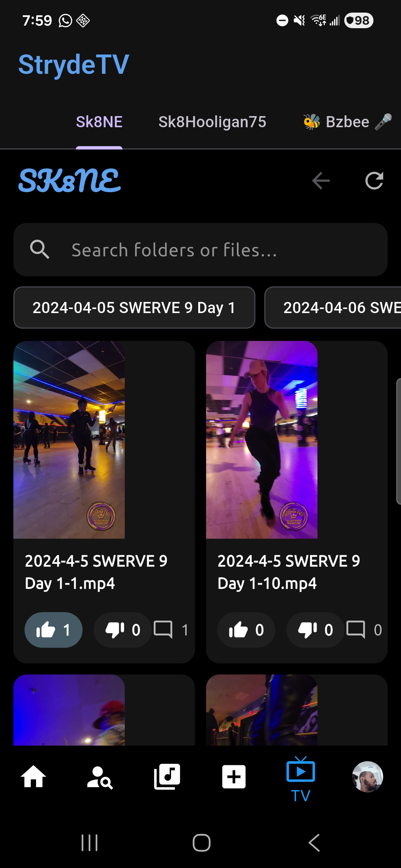The width and height of the screenshot is (401, 868).
Task: Open folder 2024-04-05 SWERVE 9 Day 1
Action: 134,308
